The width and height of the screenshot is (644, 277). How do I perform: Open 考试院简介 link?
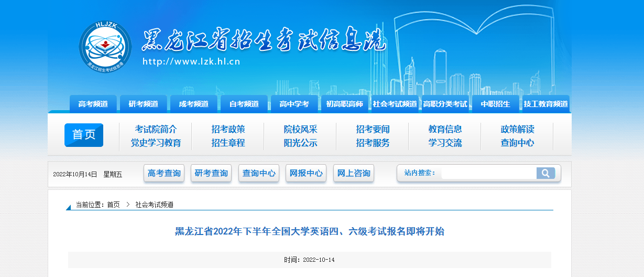pos(156,129)
